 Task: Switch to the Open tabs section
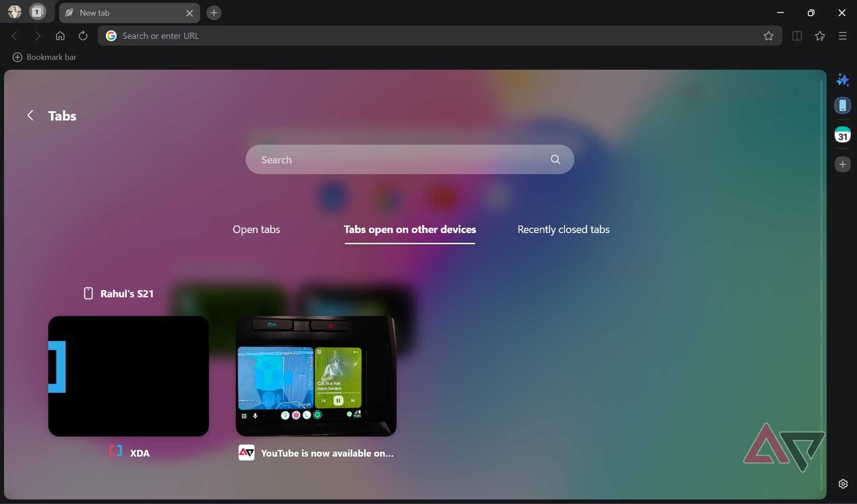tap(256, 229)
